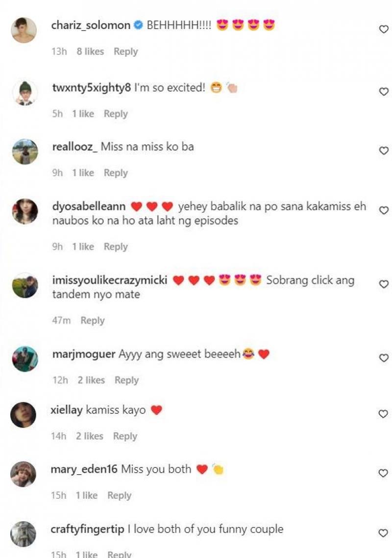Like xiellay's kamiss kayo comment

tap(383, 413)
